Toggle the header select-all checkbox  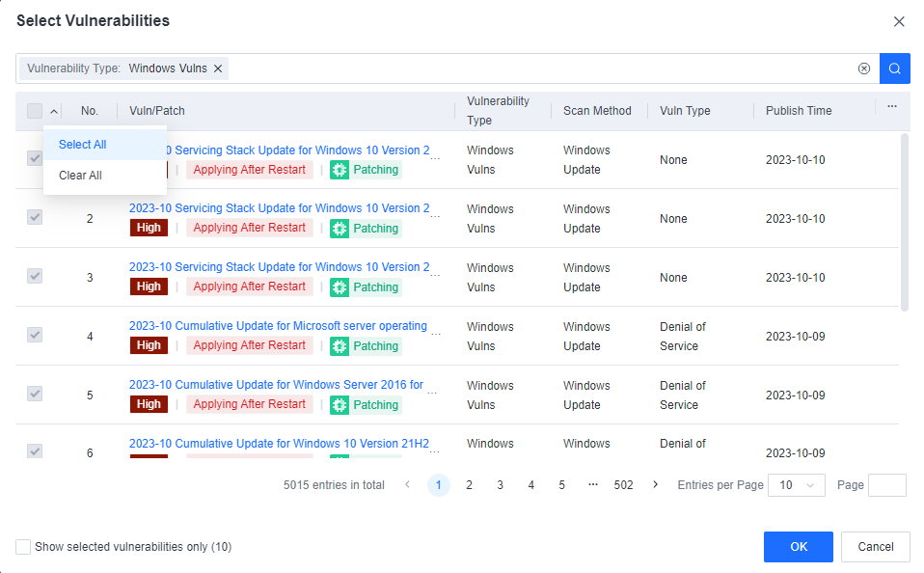(35, 111)
